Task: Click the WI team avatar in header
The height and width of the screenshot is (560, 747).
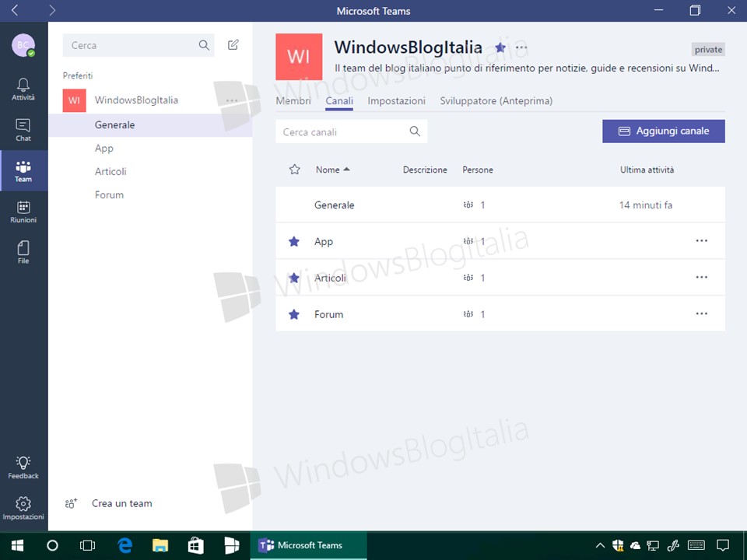Action: (x=299, y=56)
